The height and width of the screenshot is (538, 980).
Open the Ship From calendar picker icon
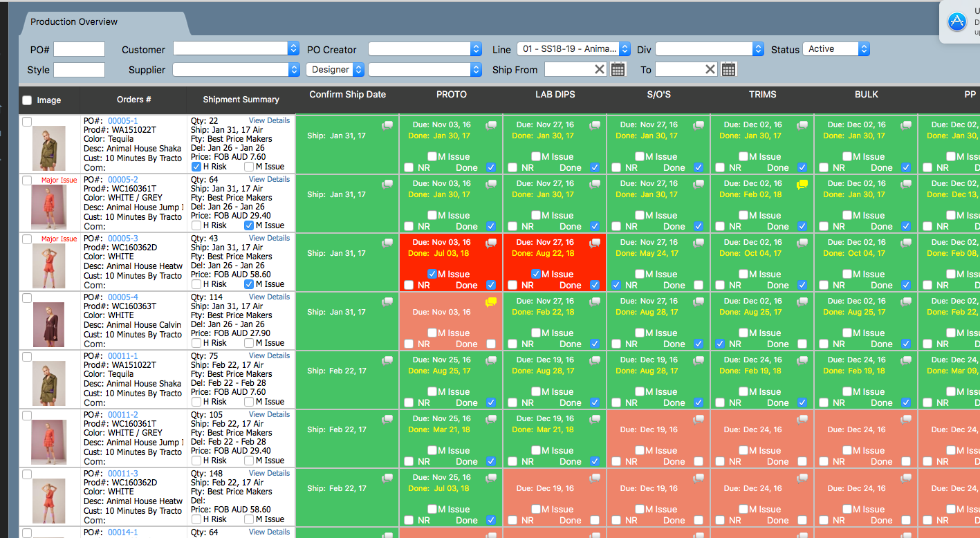(x=618, y=69)
